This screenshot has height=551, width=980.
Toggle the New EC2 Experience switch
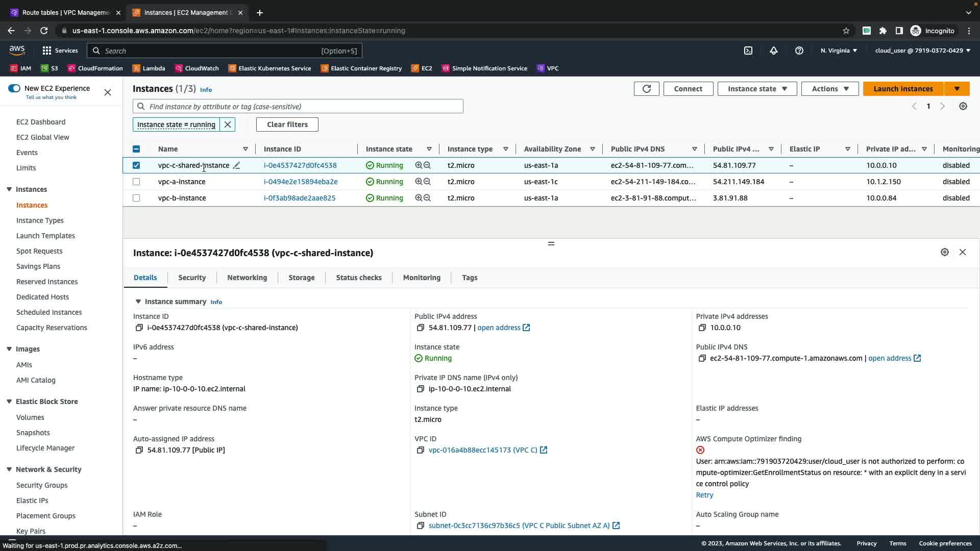point(14,88)
